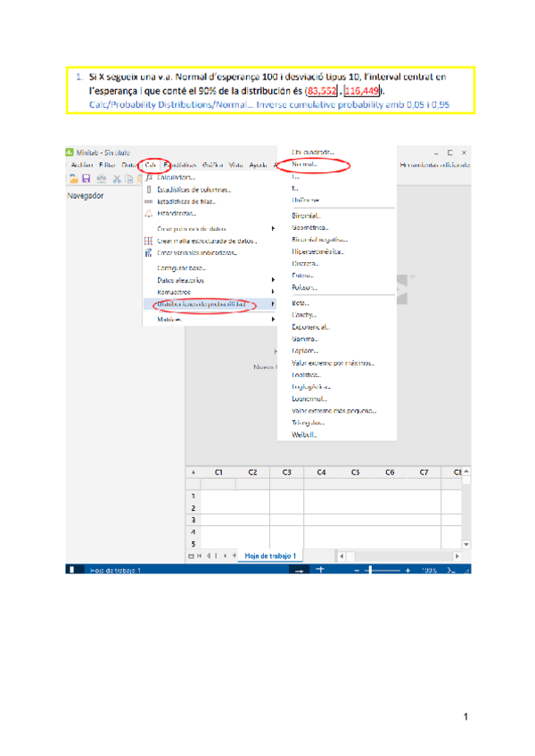Screen dimensions: 535x756
Task: Click the status bar panel toggle icon
Action: 72,570
